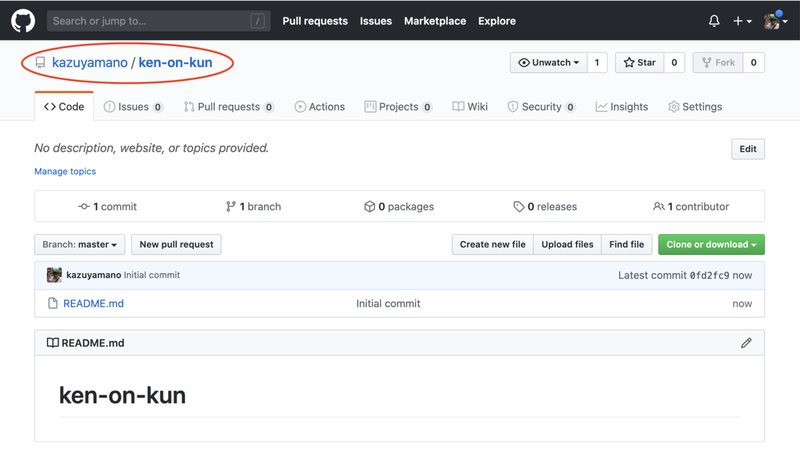
Task: Open the GitHub Octocat home logo
Action: tap(23, 21)
